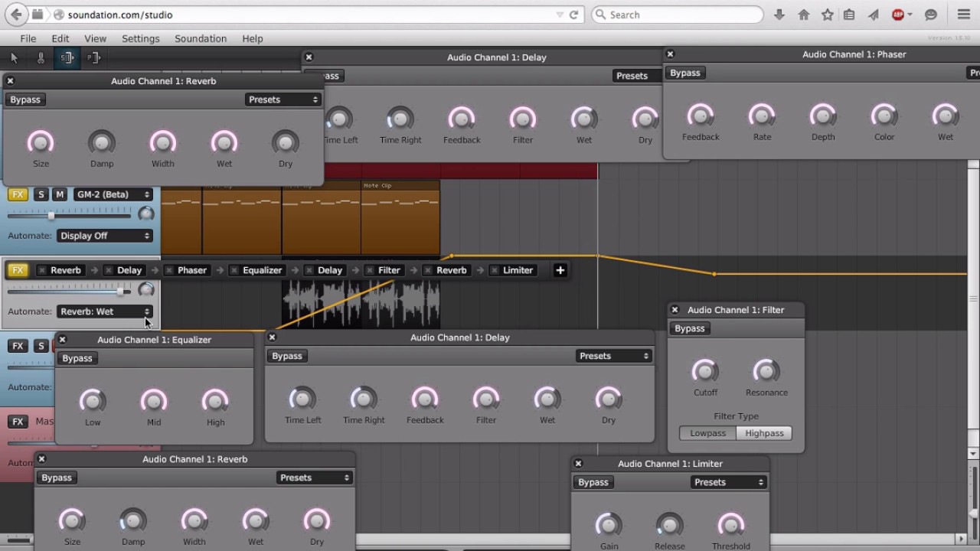
Task: Solo the GM-2 track with S
Action: (41, 194)
